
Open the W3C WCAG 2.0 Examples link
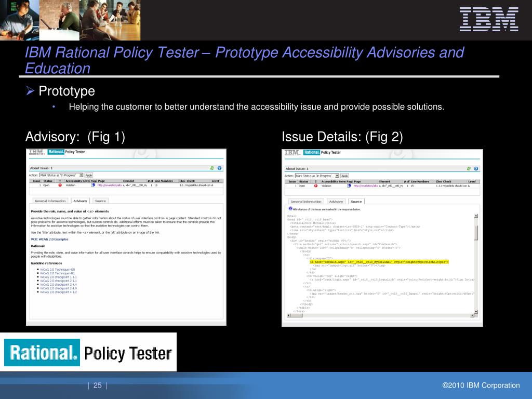[x=49, y=239]
